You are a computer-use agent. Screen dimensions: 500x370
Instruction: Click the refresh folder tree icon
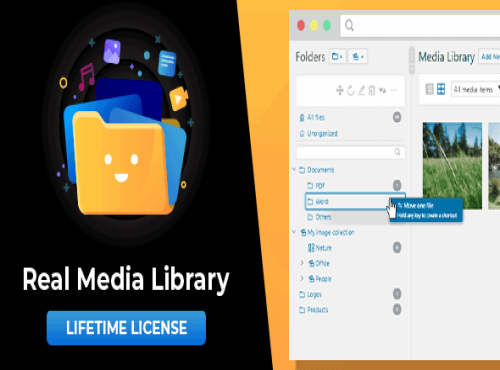350,90
